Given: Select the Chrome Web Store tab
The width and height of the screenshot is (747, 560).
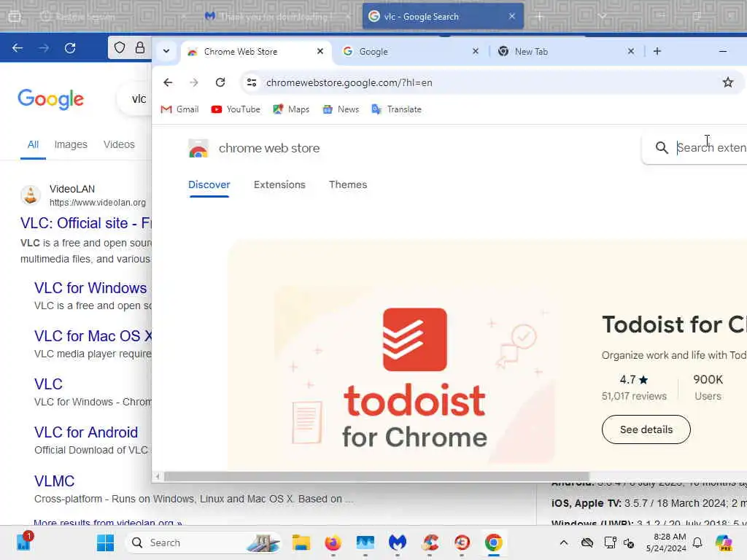Looking at the screenshot, I should tap(255, 52).
